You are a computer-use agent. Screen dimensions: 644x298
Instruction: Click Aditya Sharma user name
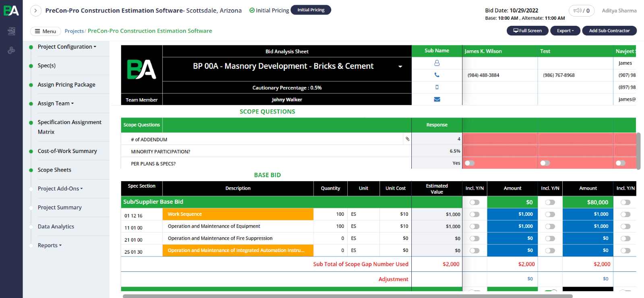point(619,10)
